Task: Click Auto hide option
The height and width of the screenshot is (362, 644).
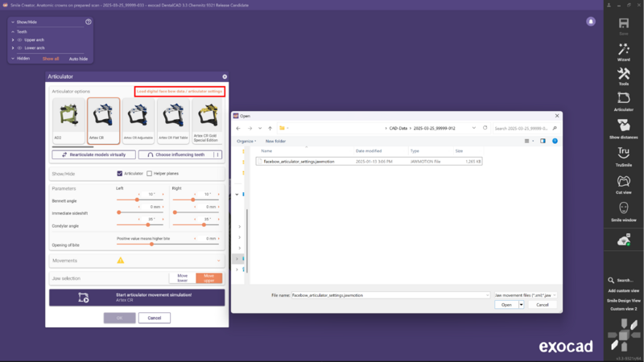Action: pos(78,59)
